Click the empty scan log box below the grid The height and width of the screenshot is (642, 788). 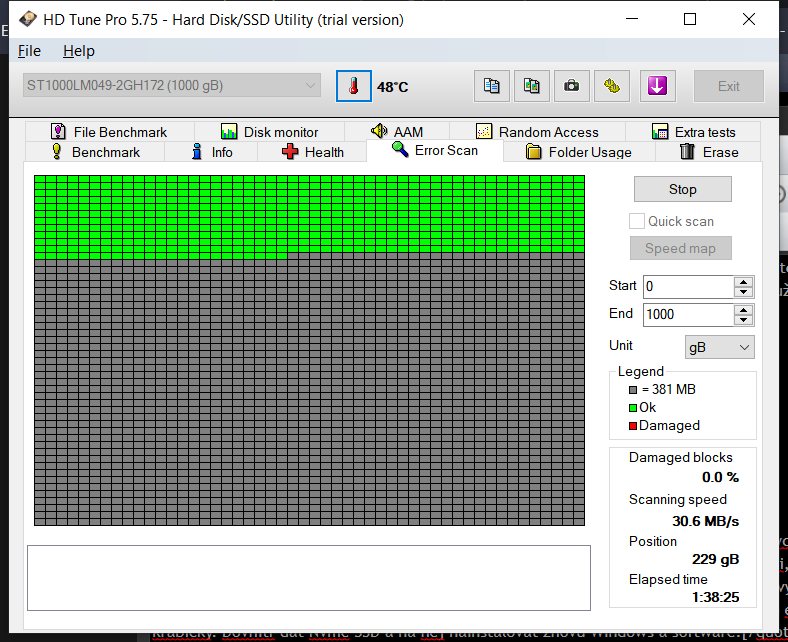(309, 578)
